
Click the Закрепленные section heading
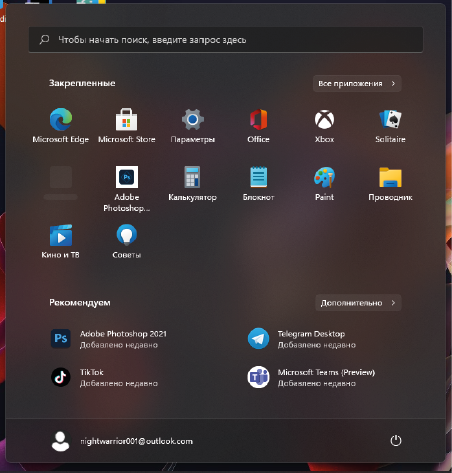pyautogui.click(x=82, y=83)
